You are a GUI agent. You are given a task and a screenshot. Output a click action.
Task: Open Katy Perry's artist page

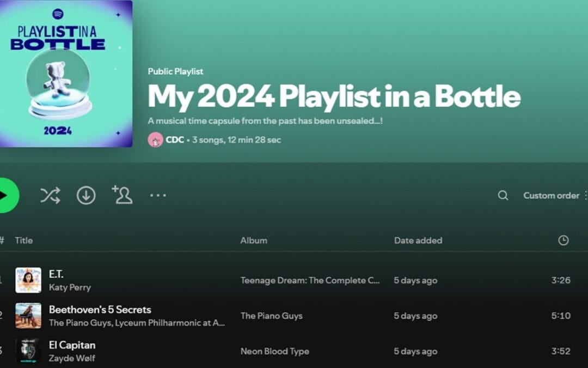(x=70, y=287)
